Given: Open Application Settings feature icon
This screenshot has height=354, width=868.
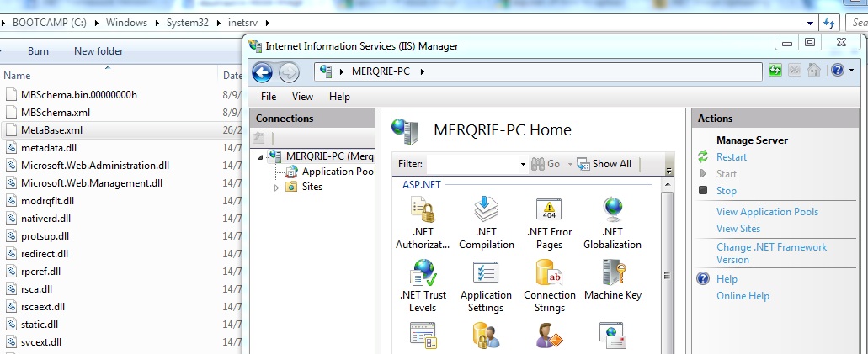Looking at the screenshot, I should [486, 272].
